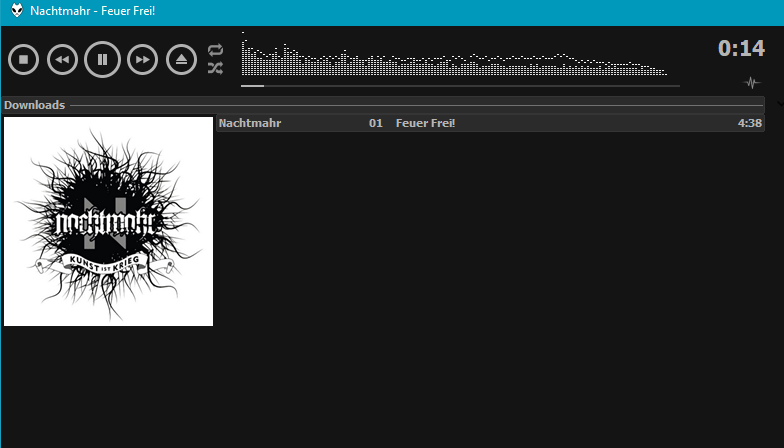The height and width of the screenshot is (448, 784).
Task: Toggle shuffle mode
Action: click(x=216, y=68)
